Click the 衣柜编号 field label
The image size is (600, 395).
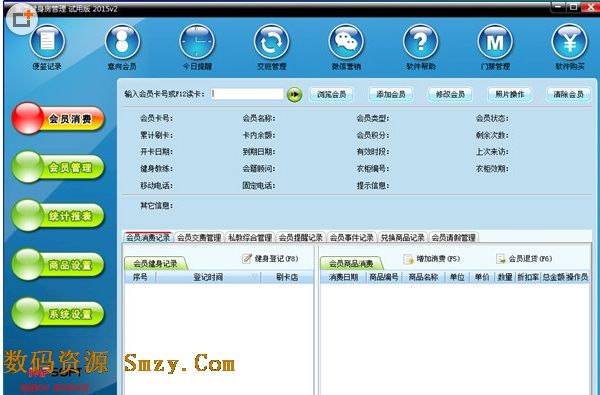point(373,169)
